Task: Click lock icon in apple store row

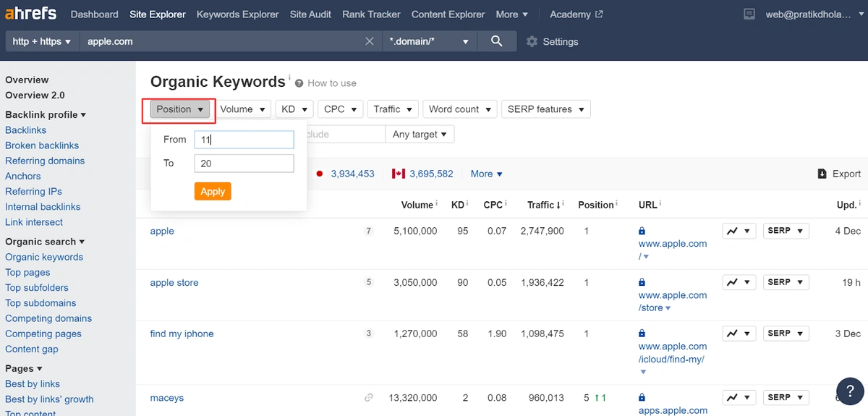Action: coord(642,282)
